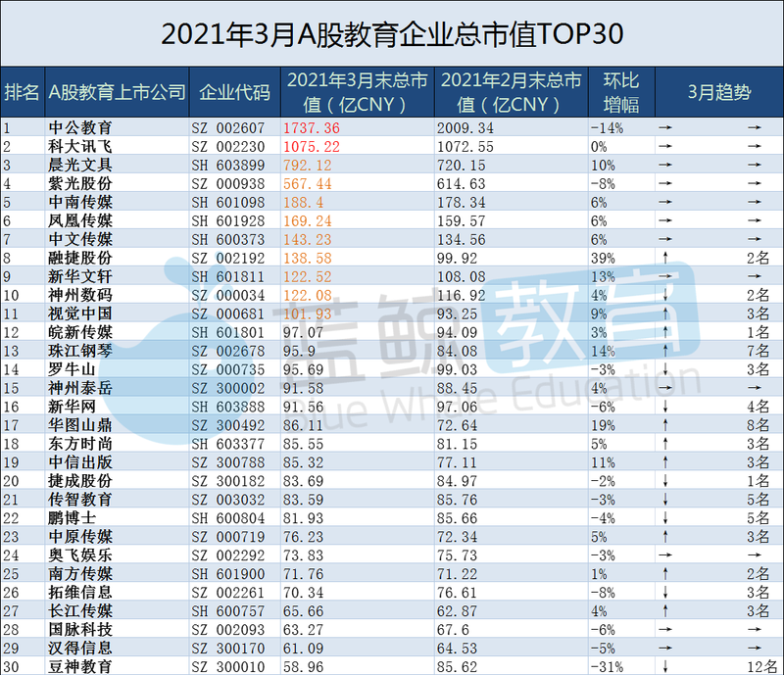Click growth value -14% for 中公教育
The height and width of the screenshot is (675, 784).
click(607, 128)
